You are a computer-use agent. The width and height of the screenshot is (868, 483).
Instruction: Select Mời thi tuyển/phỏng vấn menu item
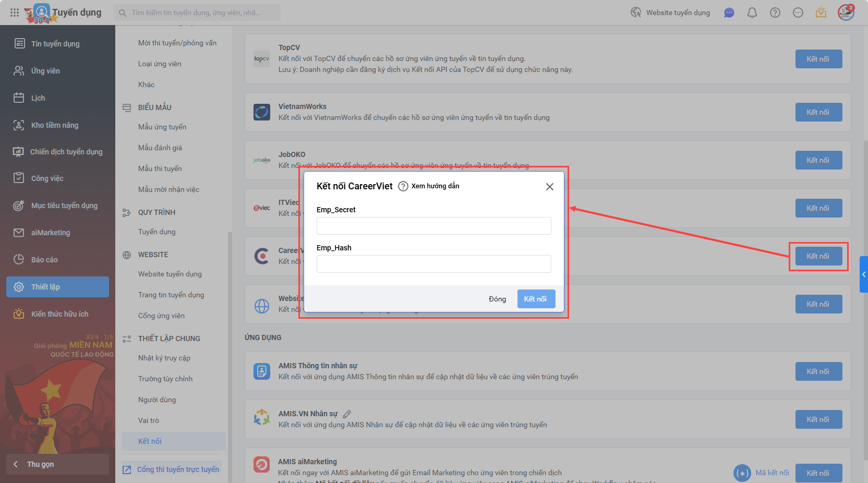177,43
